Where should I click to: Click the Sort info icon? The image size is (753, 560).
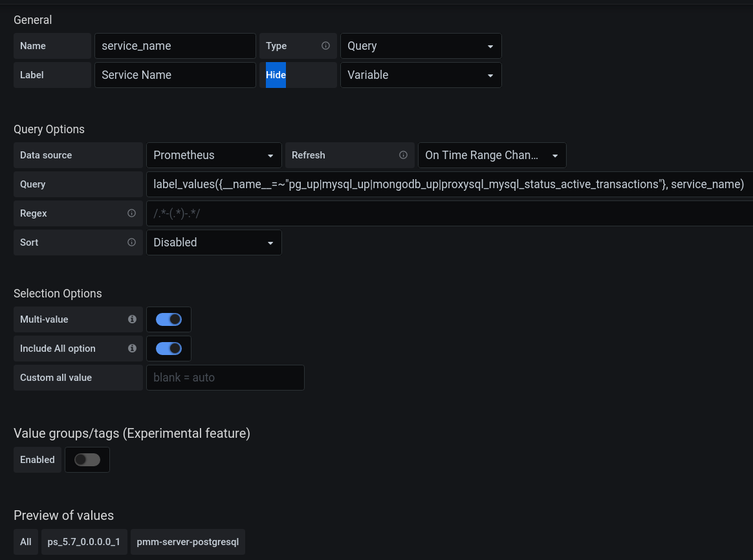(131, 242)
